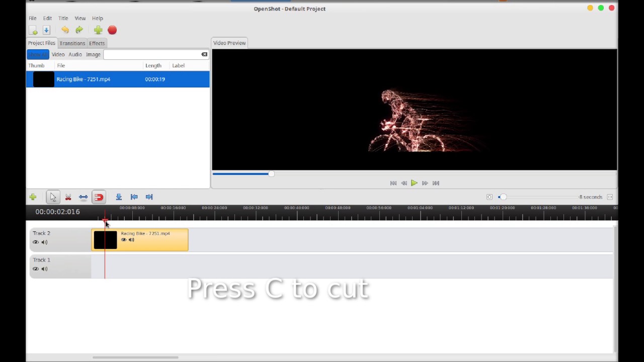Sort by the Length column header

point(156,66)
